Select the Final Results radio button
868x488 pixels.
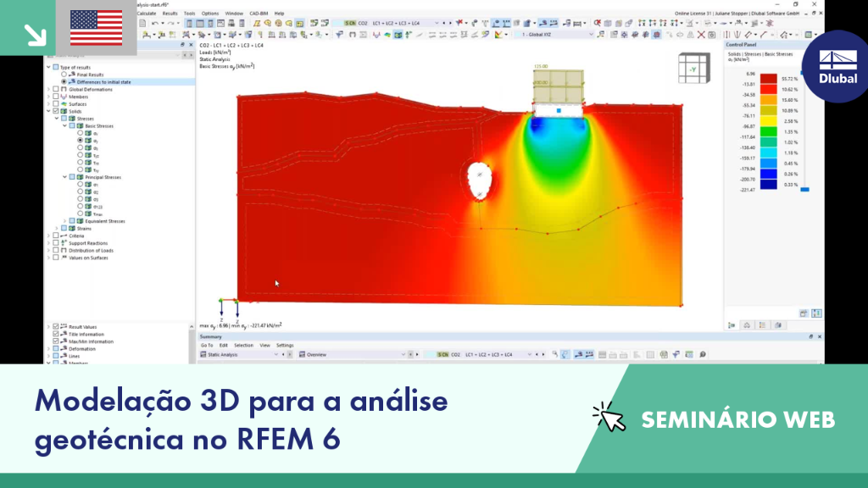64,75
